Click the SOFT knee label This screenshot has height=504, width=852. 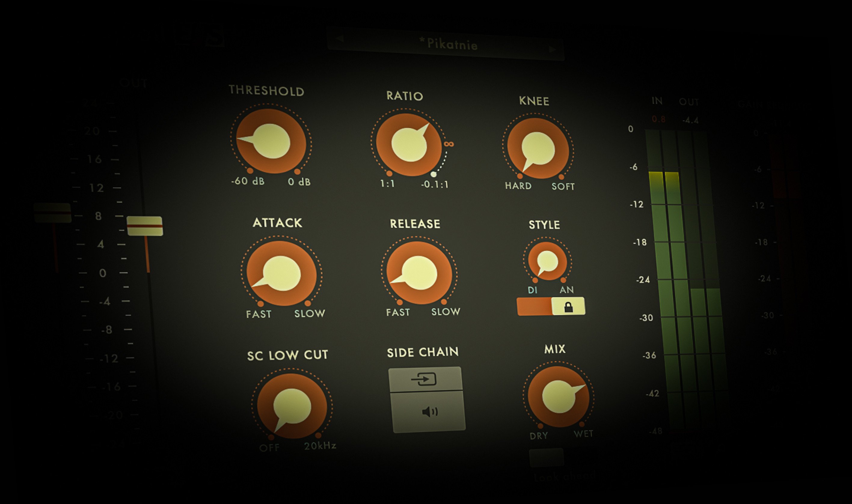pyautogui.click(x=563, y=187)
